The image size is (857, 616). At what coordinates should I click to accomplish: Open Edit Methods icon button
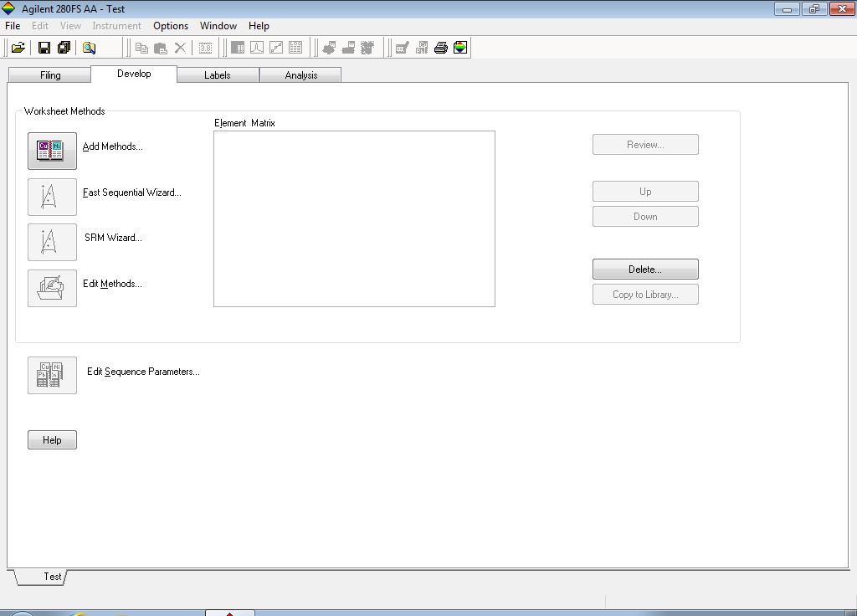click(52, 288)
